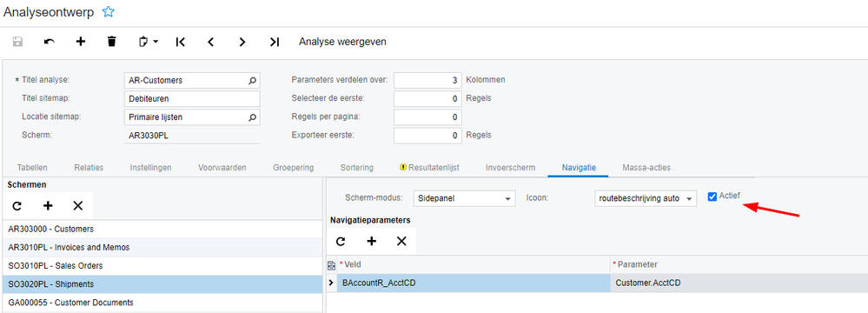Click the Titel sitemap Debiteuren field

192,98
